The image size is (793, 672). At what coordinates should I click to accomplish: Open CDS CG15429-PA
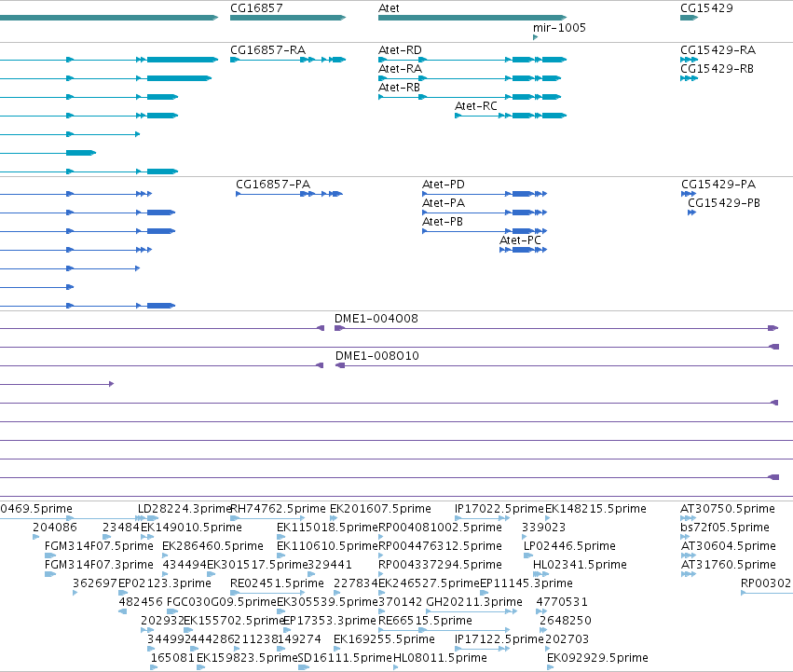pyautogui.click(x=718, y=185)
